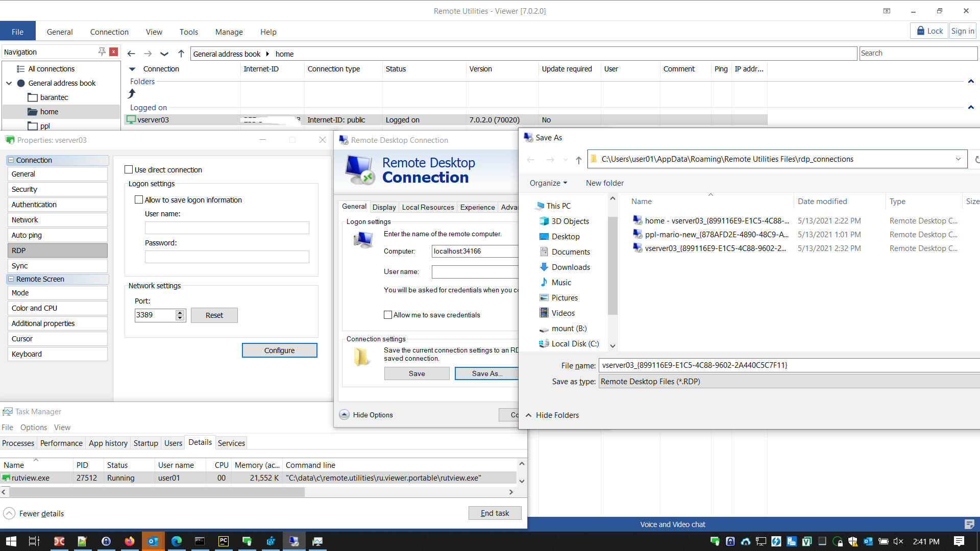The width and height of the screenshot is (980, 551).
Task: Click the Configure button
Action: pyautogui.click(x=279, y=350)
